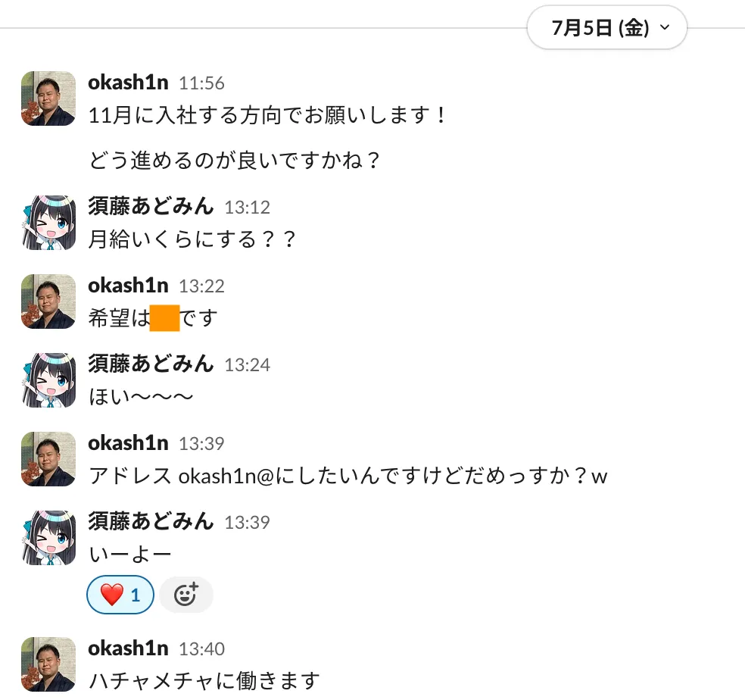The height and width of the screenshot is (700, 745).
Task: Click the 須藤あどみん username at 13:12
Action: pyautogui.click(x=151, y=207)
